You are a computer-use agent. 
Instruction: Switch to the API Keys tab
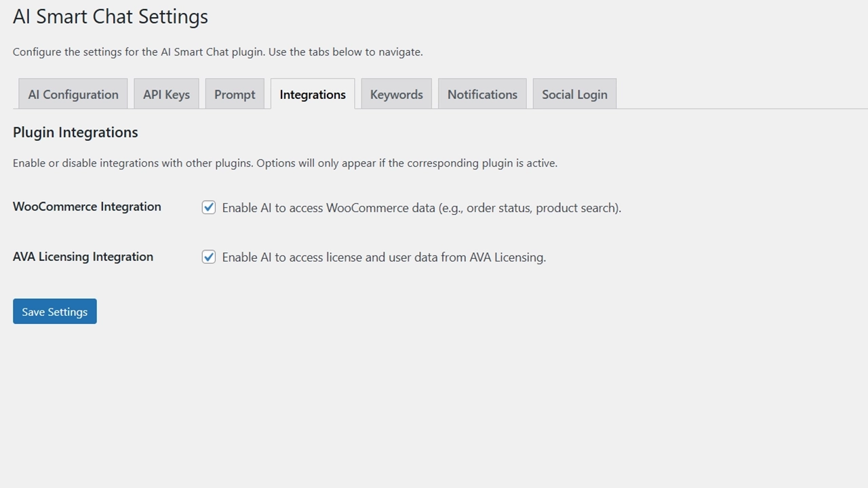pos(166,94)
